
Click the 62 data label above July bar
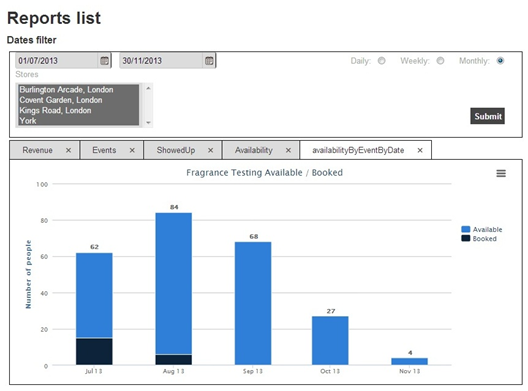click(x=94, y=247)
